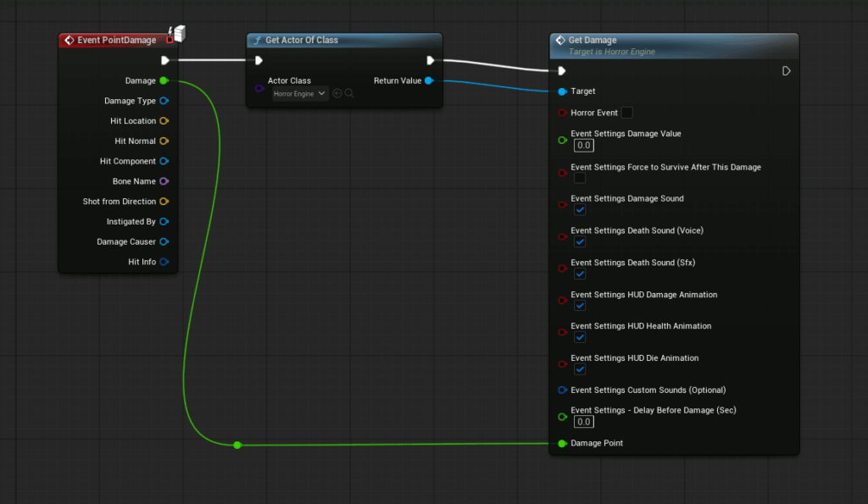Click the Return Value output pin
Screen dimensions: 868x504
[429, 80]
